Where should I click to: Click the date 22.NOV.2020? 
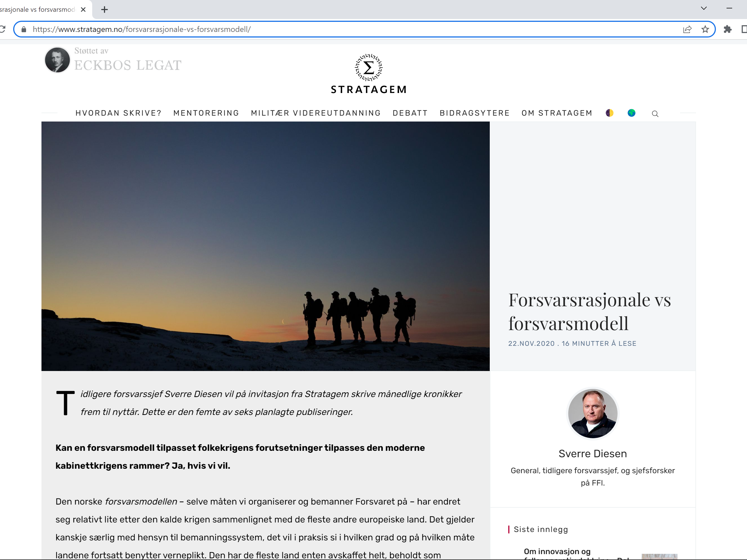pos(532,344)
